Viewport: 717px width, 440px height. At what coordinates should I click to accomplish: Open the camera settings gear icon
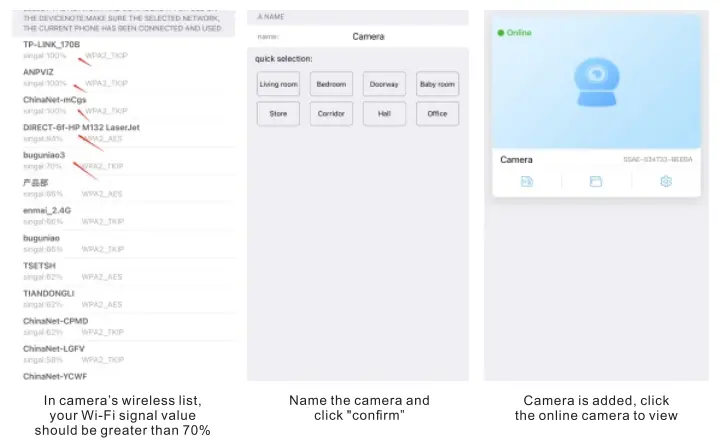pos(666,181)
